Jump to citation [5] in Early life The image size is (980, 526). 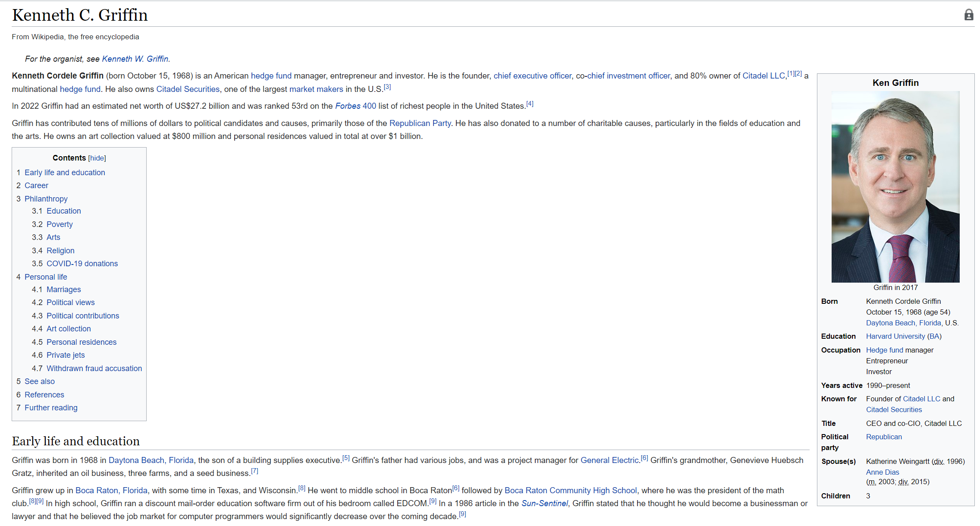tap(346, 458)
